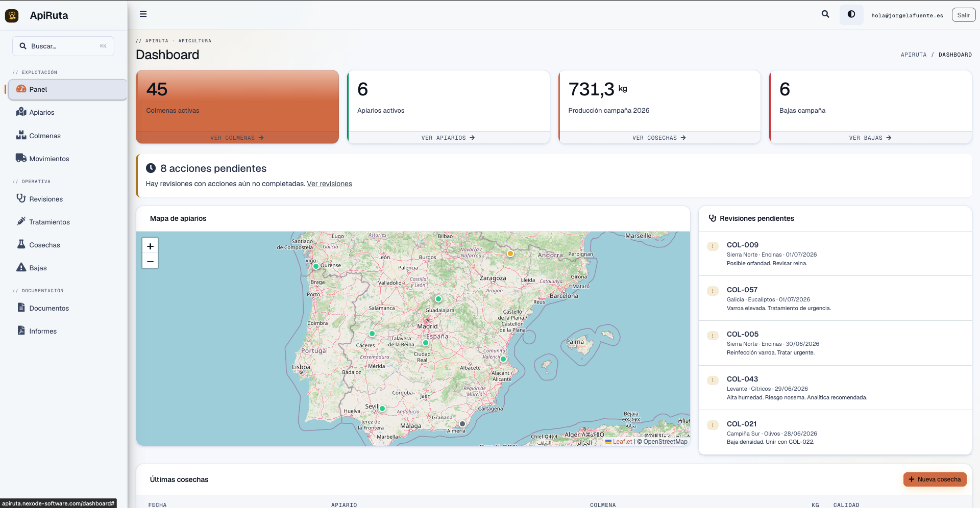Open Apiarios from the sidebar
Image resolution: width=980 pixels, height=508 pixels.
pyautogui.click(x=67, y=112)
